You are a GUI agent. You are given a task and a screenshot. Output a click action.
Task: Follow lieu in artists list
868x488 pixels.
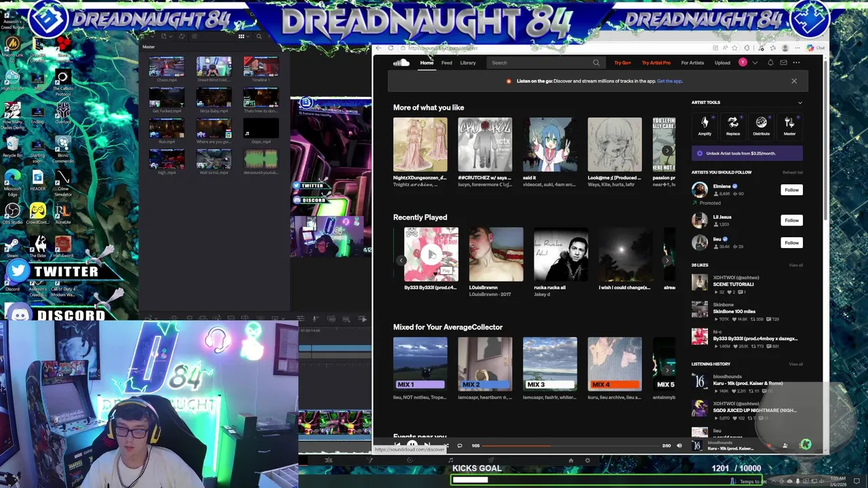point(791,243)
